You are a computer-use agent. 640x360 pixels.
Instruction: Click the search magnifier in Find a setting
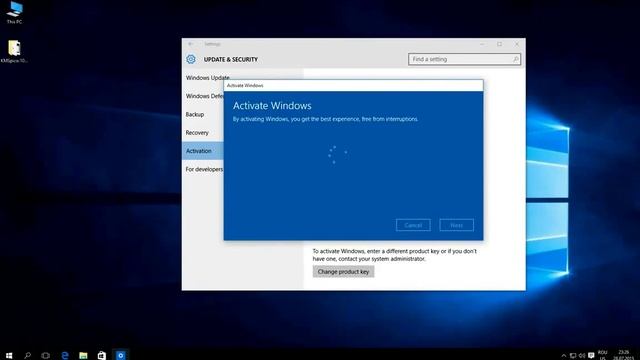[x=516, y=59]
